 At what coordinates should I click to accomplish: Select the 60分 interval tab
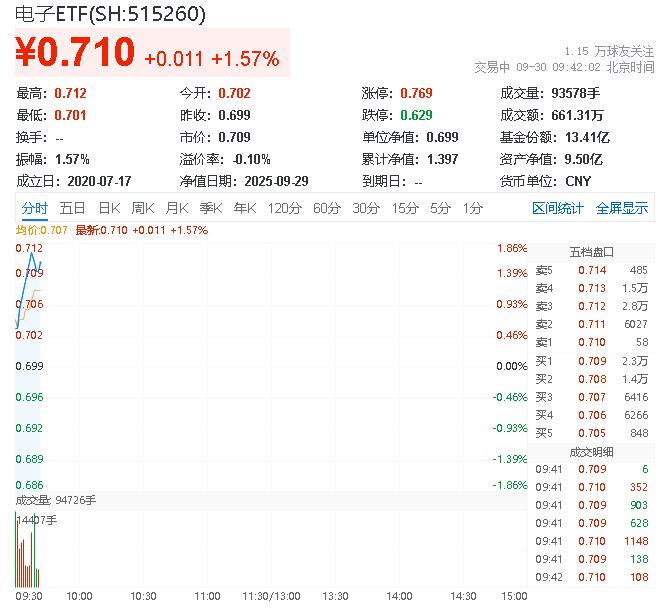[327, 208]
